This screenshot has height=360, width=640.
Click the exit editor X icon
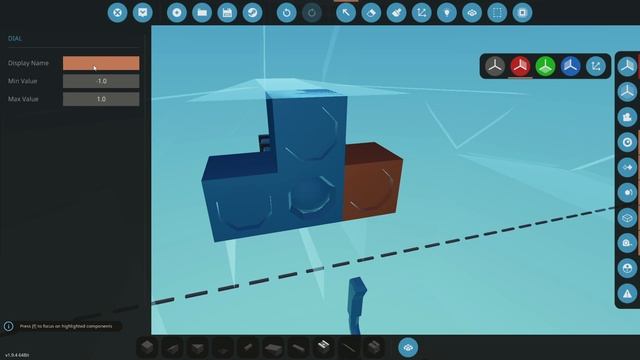click(117, 13)
